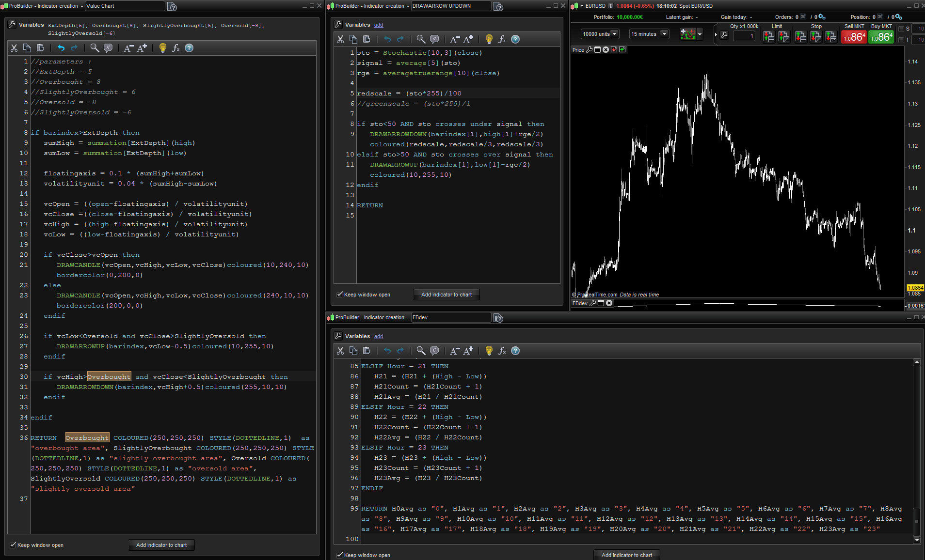Increase font size in the Value Chart editor
Image resolution: width=925 pixels, height=560 pixels.
click(142, 48)
